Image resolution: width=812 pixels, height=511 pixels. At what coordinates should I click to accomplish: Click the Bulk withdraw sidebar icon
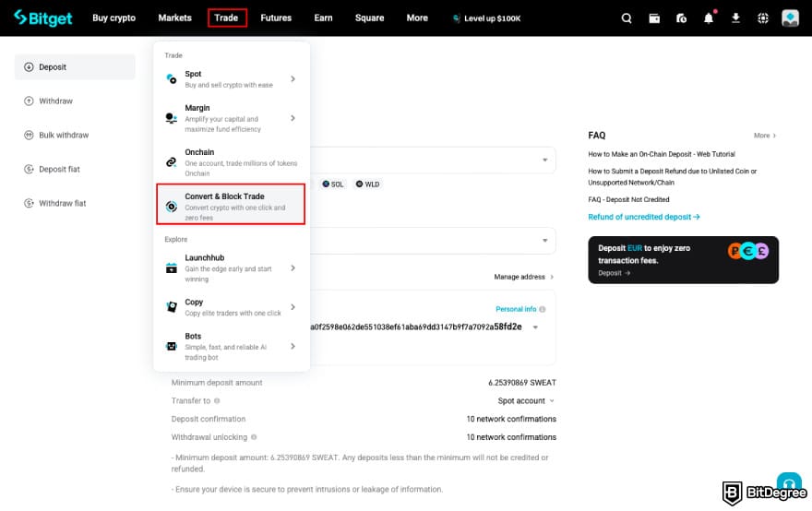point(29,135)
